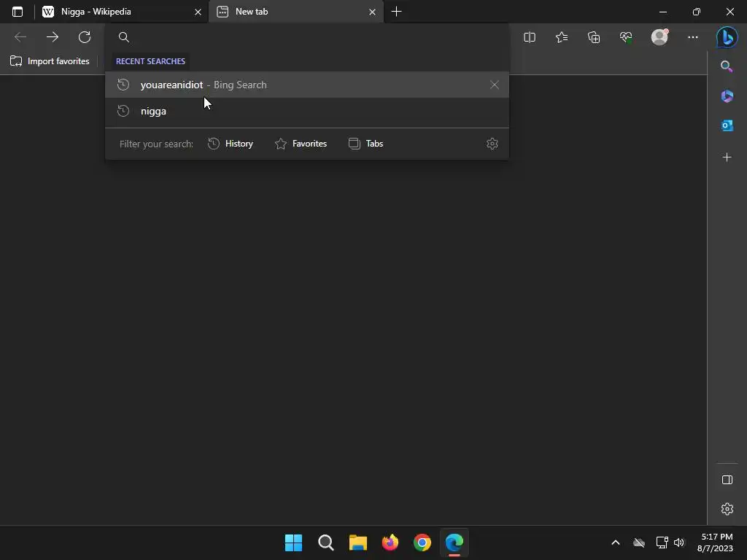The image size is (747, 560).
Task: Filter search by Tabs
Action: pyautogui.click(x=366, y=144)
